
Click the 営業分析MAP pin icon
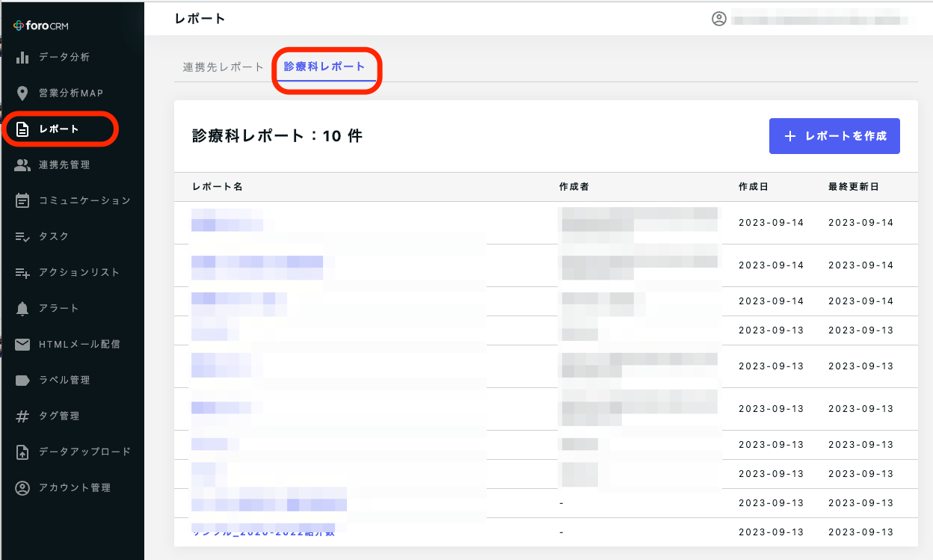pyautogui.click(x=22, y=93)
